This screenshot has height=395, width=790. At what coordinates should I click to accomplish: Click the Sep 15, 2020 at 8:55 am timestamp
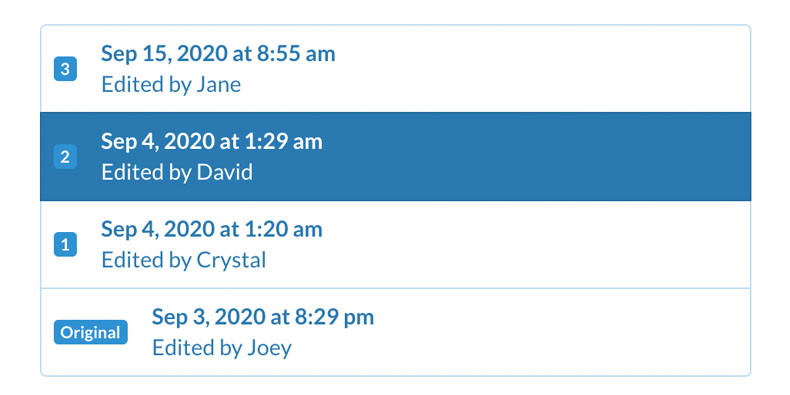coord(218,54)
